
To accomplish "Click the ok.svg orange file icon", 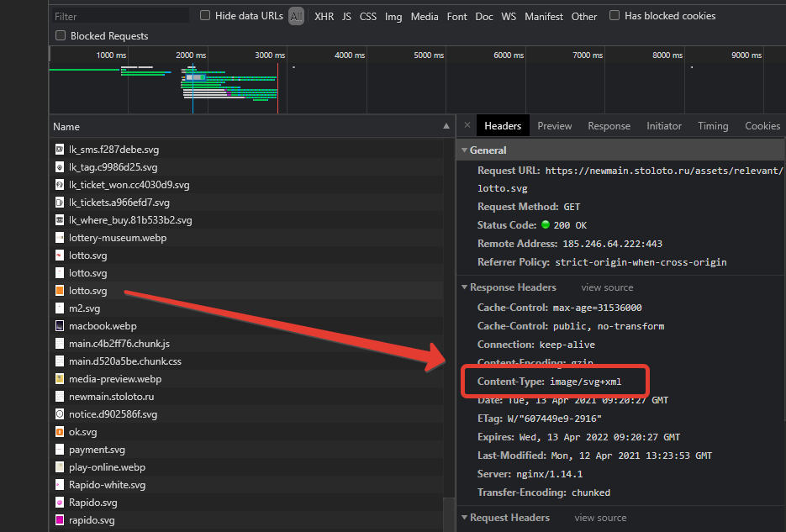I will point(60,432).
